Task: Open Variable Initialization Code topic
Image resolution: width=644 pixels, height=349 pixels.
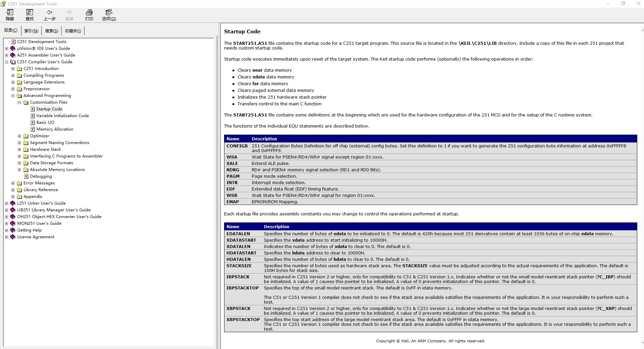Action: pyautogui.click(x=63, y=116)
